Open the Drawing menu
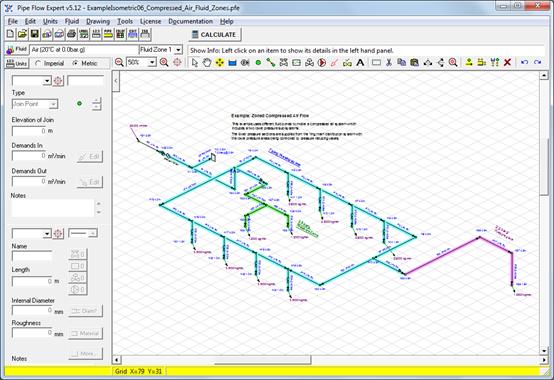The width and height of the screenshot is (554, 380). click(98, 22)
